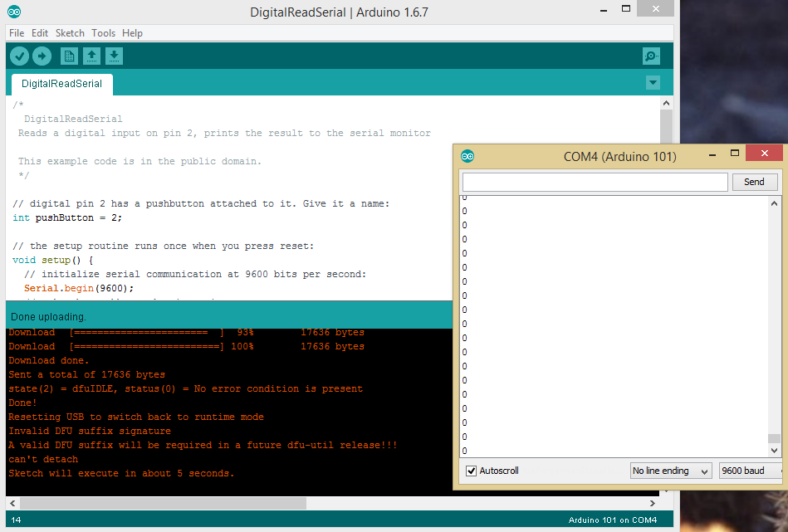Viewport: 788px width, 532px height.
Task: Open the Tools menu
Action: click(104, 33)
